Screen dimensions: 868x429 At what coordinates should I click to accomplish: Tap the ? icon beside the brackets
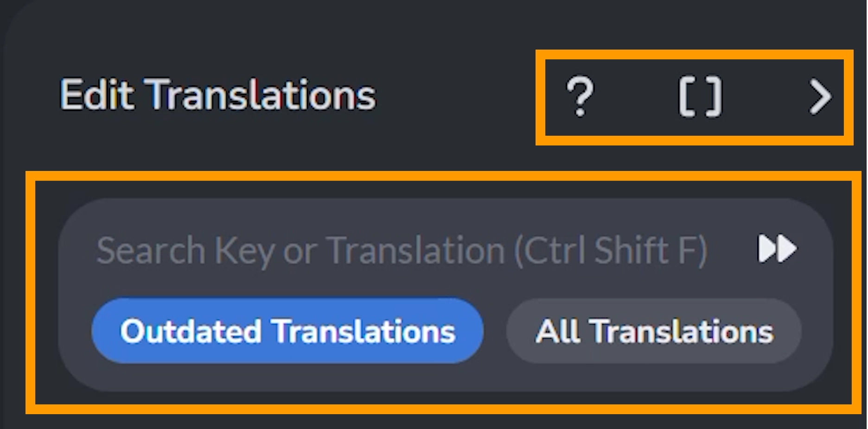tap(580, 96)
